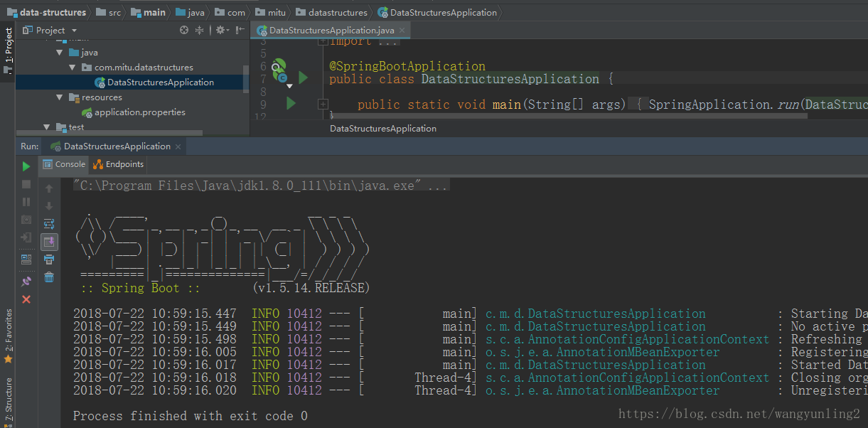This screenshot has width=868, height=428.
Task: Open Project view dropdown
Action: [50, 30]
